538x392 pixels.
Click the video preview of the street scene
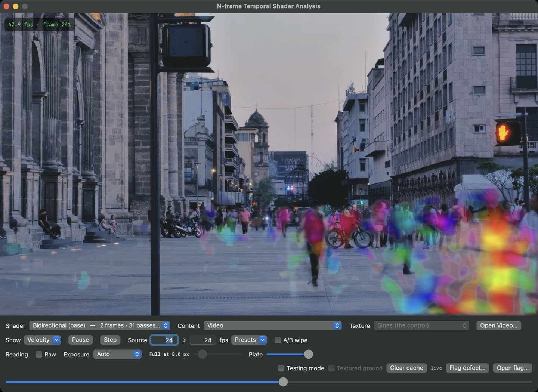coord(269,164)
